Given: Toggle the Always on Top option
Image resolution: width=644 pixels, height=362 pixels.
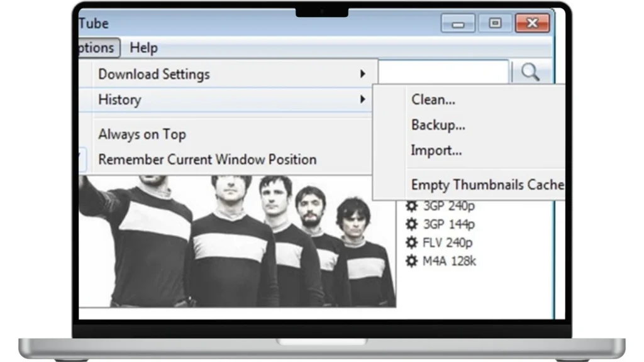Looking at the screenshot, I should click(142, 134).
